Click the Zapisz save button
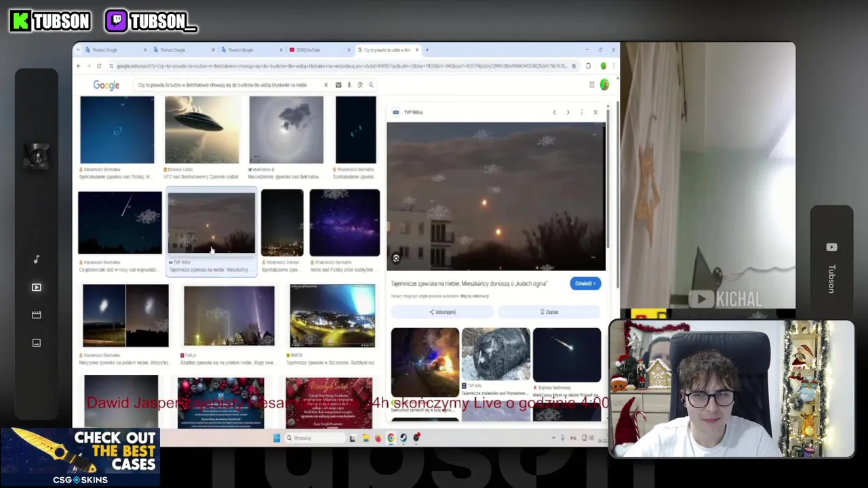868x488 pixels. click(549, 312)
